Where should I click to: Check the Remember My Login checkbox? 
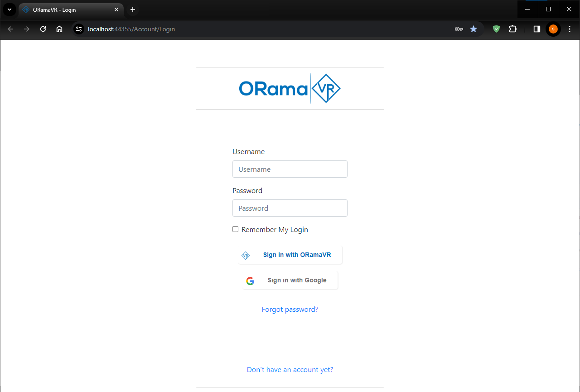pyautogui.click(x=235, y=229)
